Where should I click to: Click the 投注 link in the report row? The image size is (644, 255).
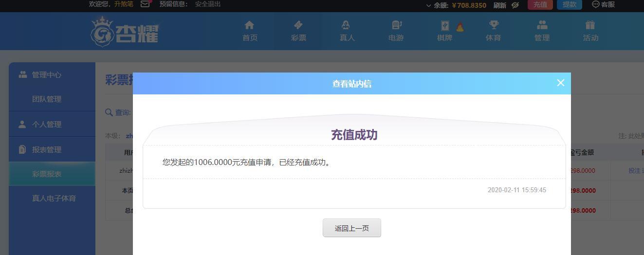pyautogui.click(x=634, y=170)
